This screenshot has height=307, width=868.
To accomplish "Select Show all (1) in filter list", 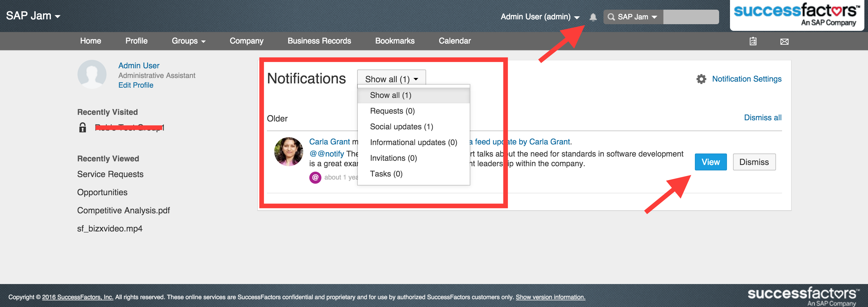I will pyautogui.click(x=413, y=95).
